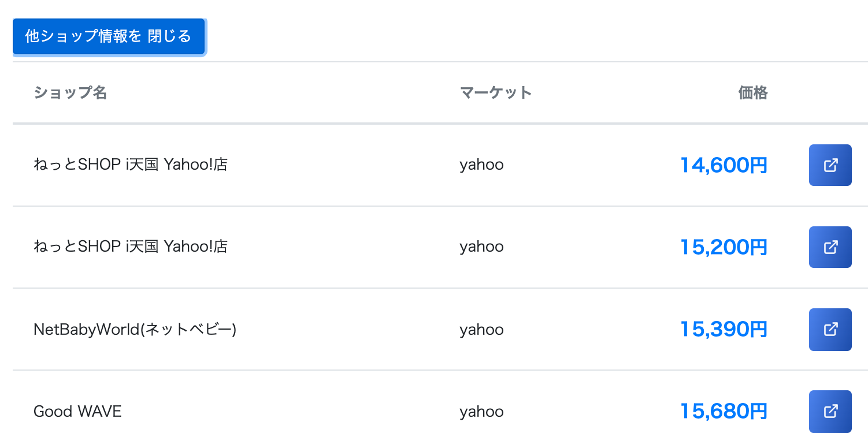The width and height of the screenshot is (868, 433).
Task: Open external link for 14,600円 offer
Action: pos(830,165)
